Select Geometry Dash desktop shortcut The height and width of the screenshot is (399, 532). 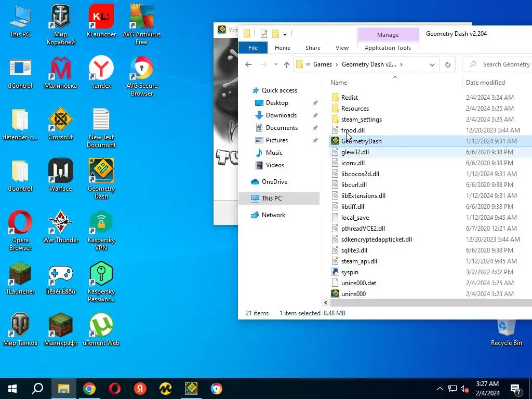(101, 179)
